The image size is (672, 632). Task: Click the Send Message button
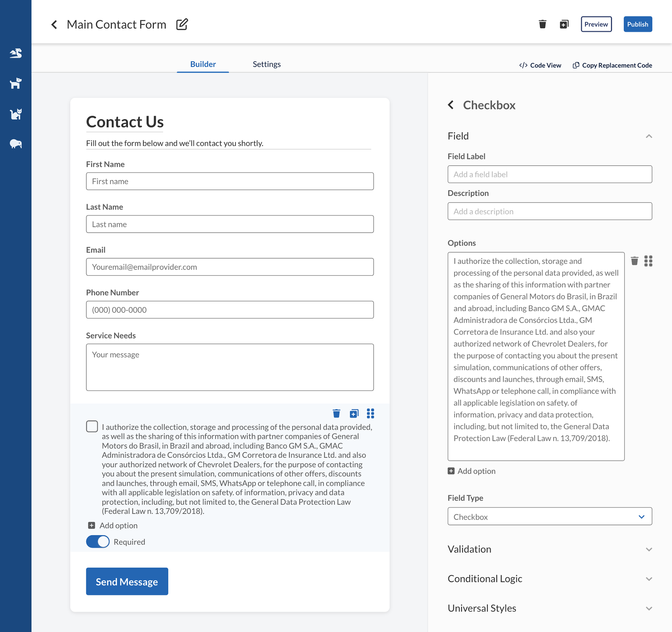click(127, 581)
